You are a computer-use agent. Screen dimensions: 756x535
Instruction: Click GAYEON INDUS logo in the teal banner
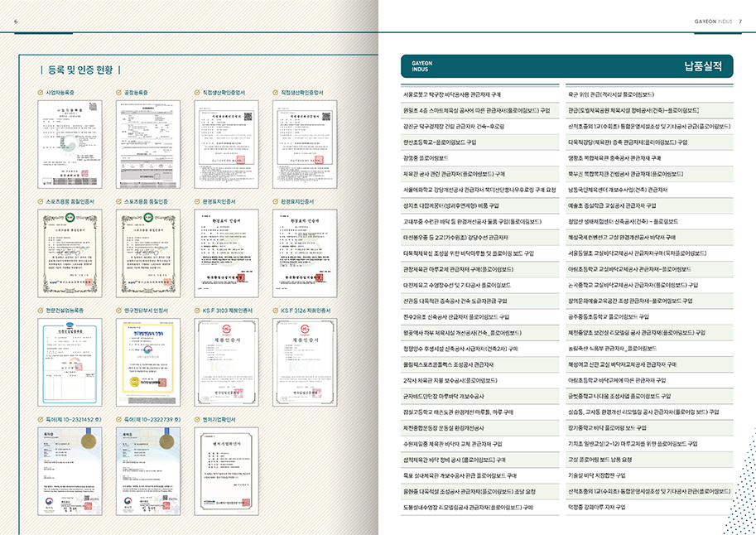pos(417,66)
